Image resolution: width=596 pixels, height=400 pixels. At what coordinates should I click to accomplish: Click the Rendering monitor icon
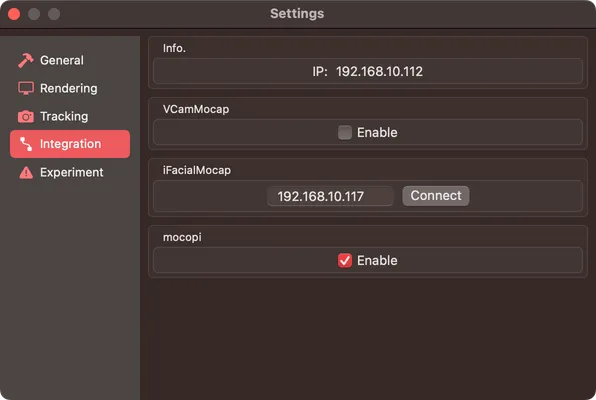26,88
